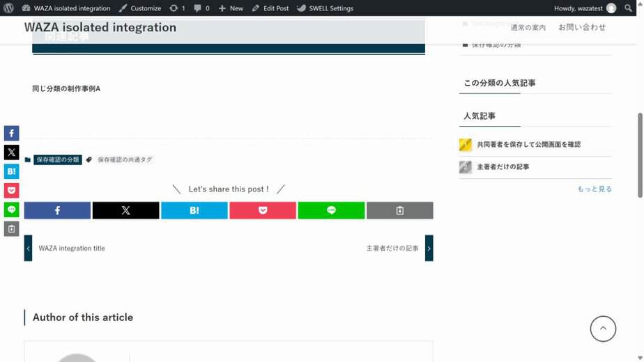This screenshot has width=644, height=362.
Task: Open the sidebar category 保存確認の分類
Action: pos(496,45)
